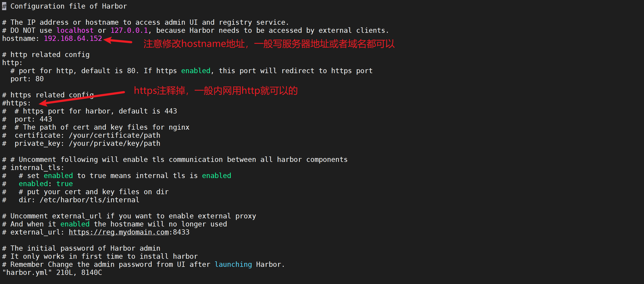The width and height of the screenshot is (644, 284).
Task: Click the hostname IP value 192.168.64.152
Action: click(73, 39)
